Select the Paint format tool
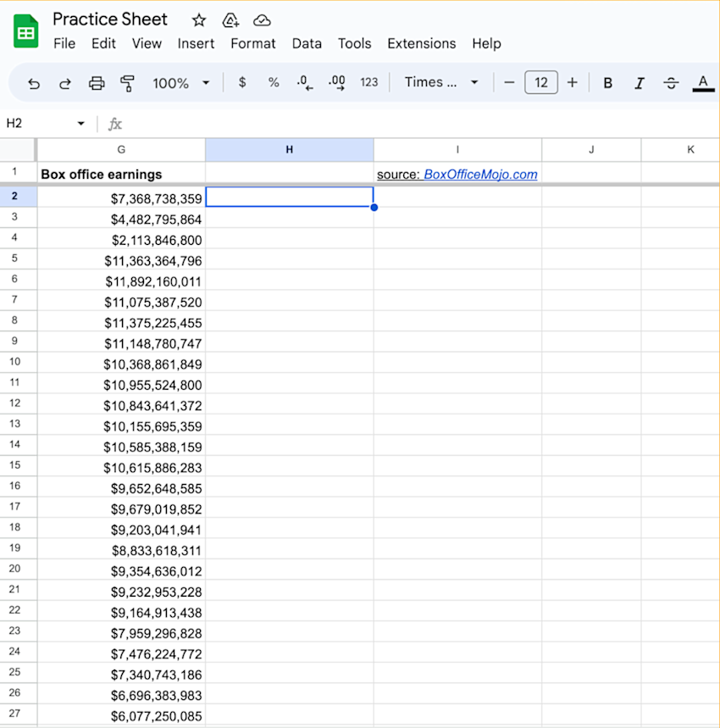The height and width of the screenshot is (728, 720). pyautogui.click(x=128, y=82)
